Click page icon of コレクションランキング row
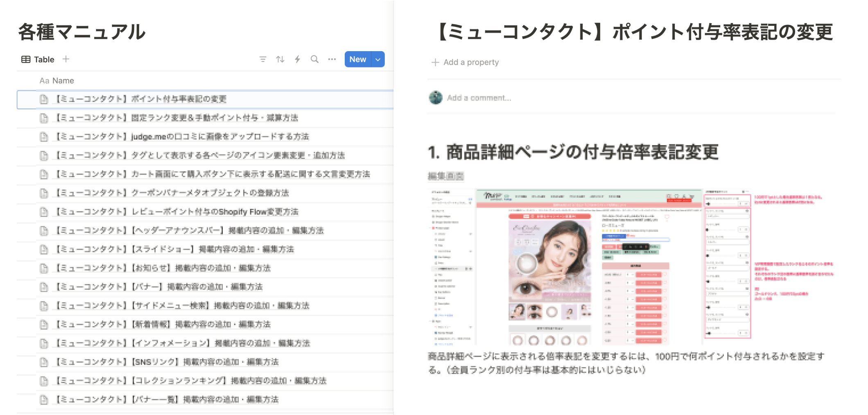The width and height of the screenshot is (868, 415). pyautogui.click(x=44, y=381)
